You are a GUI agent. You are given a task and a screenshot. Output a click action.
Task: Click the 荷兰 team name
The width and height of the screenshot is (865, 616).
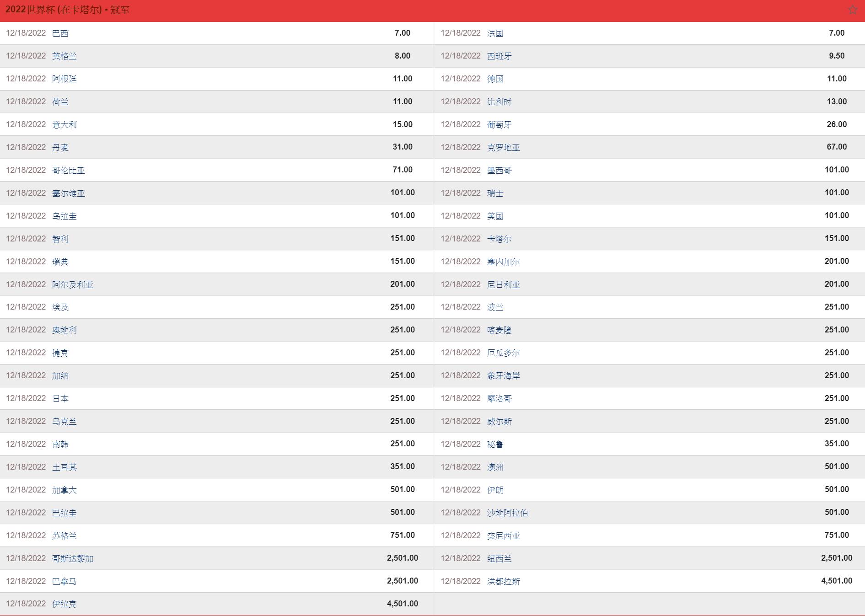point(60,102)
